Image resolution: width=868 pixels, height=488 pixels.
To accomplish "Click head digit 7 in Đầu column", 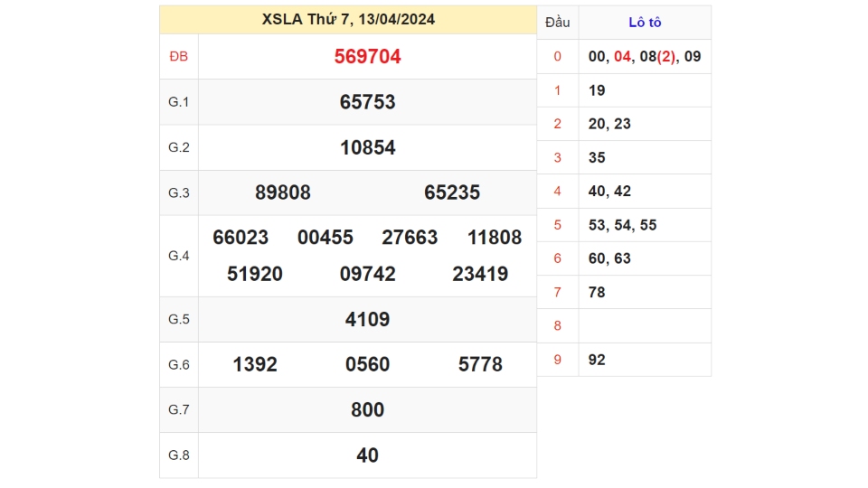I will (x=558, y=292).
